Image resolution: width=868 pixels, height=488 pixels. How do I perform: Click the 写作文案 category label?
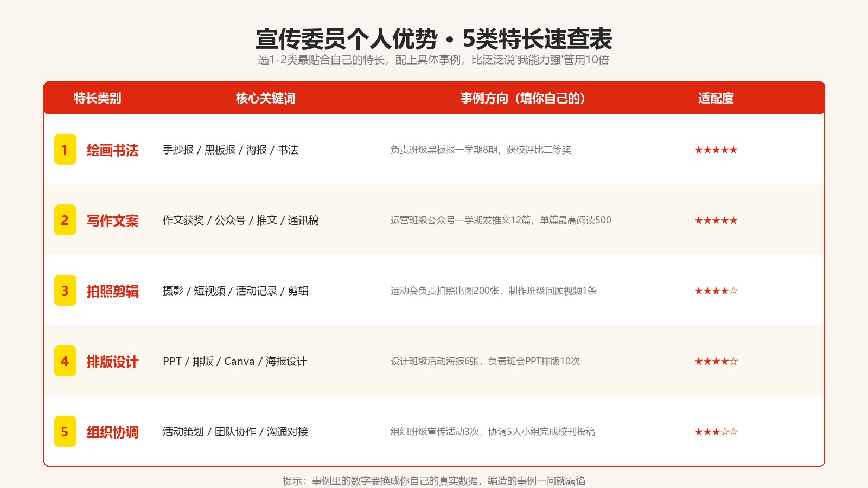click(x=113, y=221)
